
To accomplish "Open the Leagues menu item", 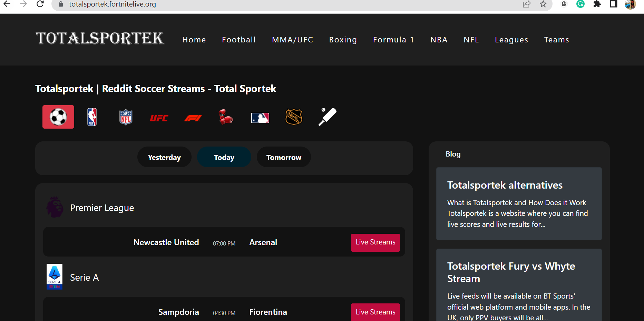I will [511, 40].
